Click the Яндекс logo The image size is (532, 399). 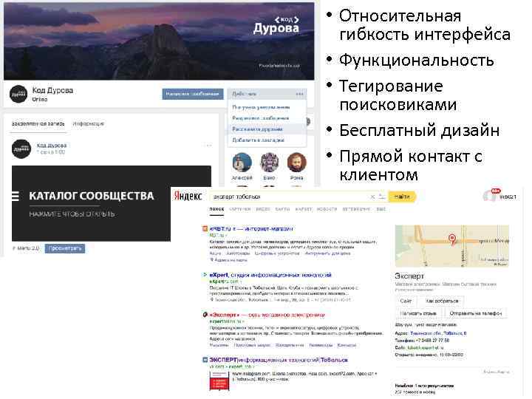(188, 196)
